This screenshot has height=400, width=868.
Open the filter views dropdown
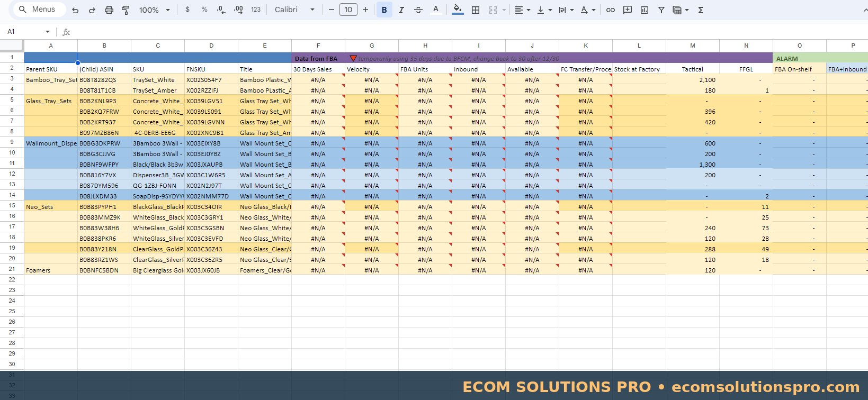point(681,10)
